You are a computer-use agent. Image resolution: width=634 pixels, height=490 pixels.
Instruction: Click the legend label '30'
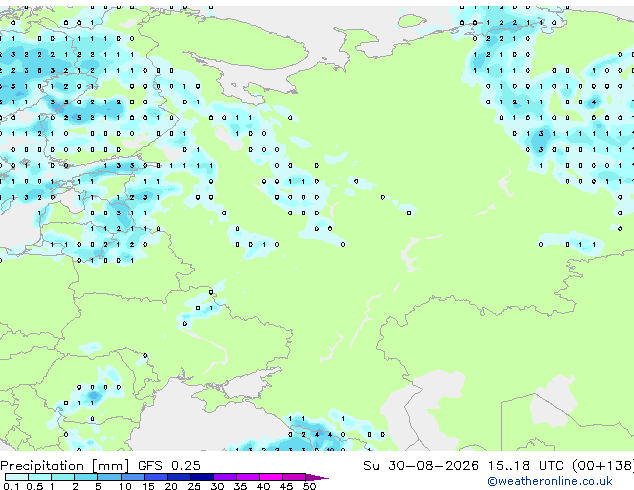217,486
